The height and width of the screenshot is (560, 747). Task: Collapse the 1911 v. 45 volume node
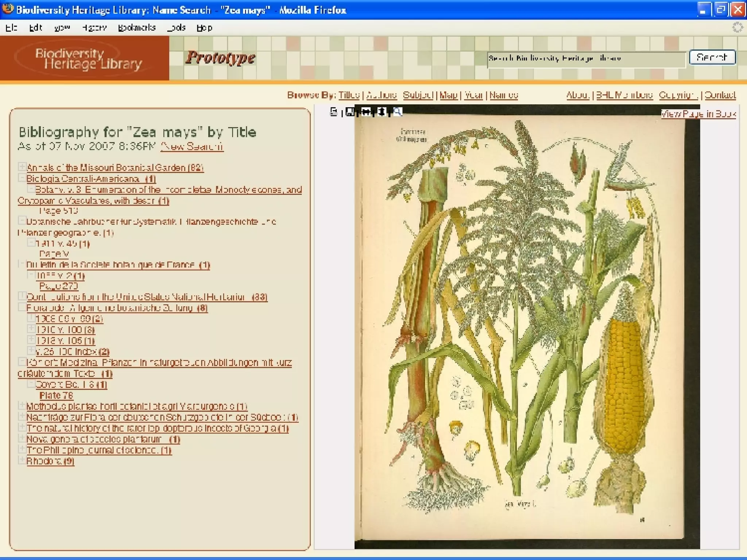pos(31,242)
